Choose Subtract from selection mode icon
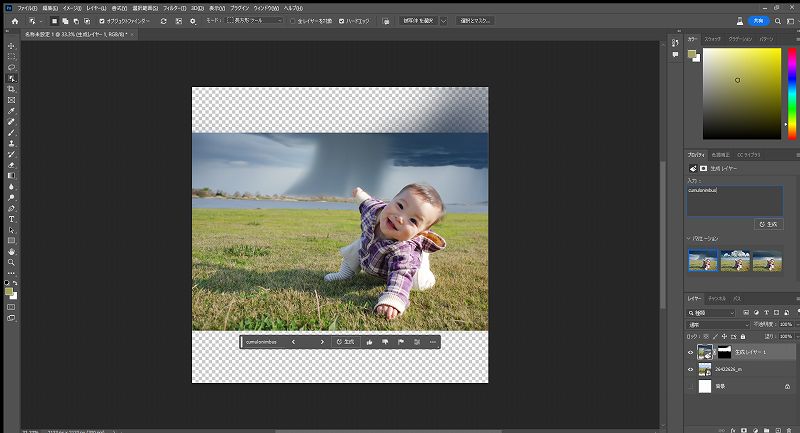Screen dimensions: 800x433 76,21
